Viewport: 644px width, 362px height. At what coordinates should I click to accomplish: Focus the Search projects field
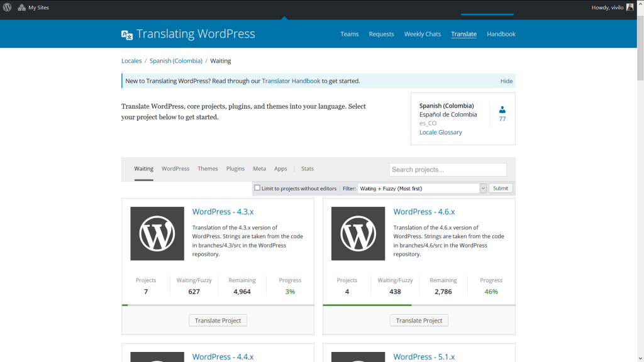448,170
